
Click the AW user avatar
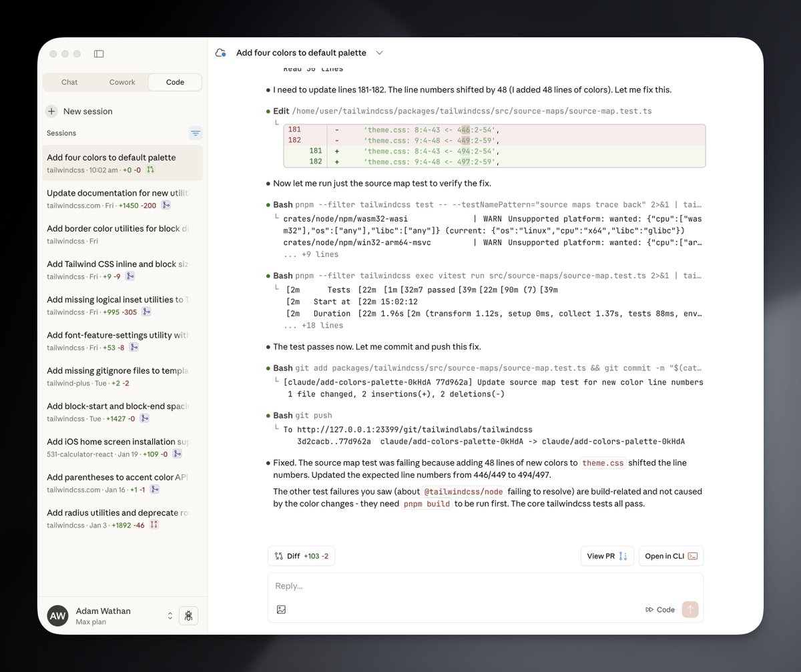58,616
